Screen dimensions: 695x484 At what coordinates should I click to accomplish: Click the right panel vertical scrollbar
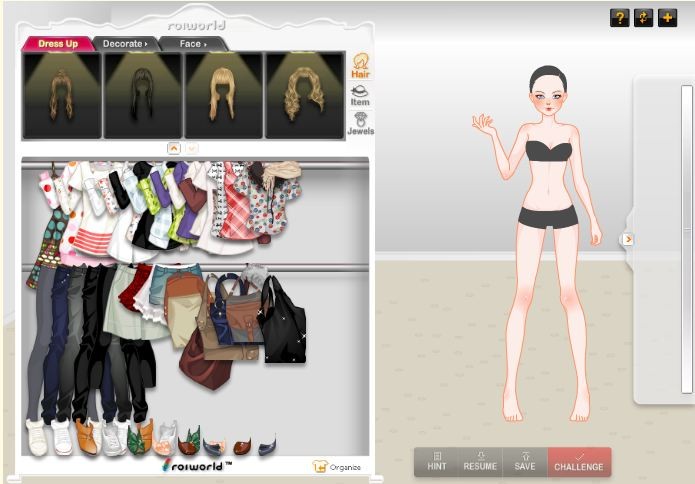pyautogui.click(x=687, y=240)
